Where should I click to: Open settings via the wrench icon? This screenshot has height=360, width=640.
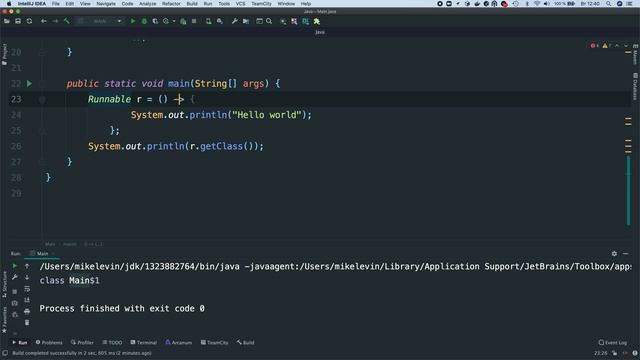click(x=234, y=21)
